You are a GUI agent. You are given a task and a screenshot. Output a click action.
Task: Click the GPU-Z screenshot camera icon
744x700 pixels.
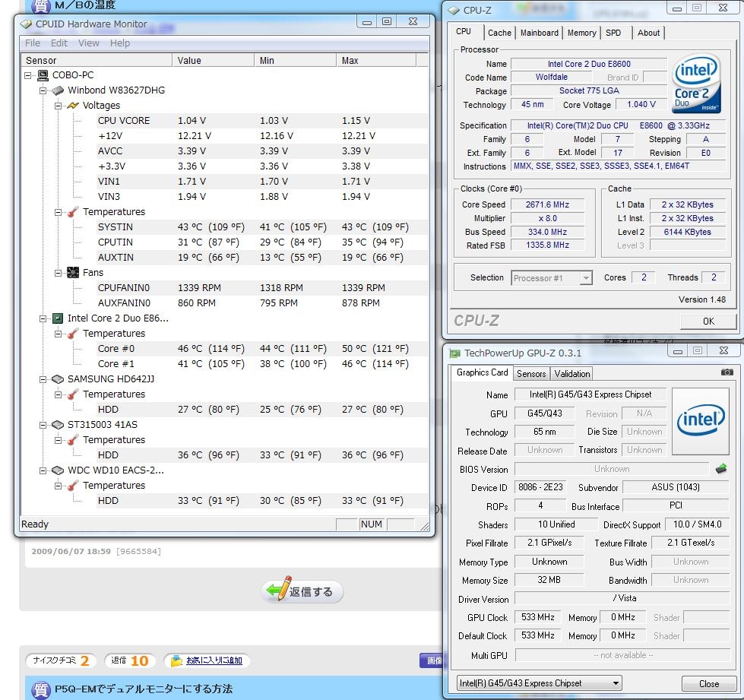click(727, 372)
